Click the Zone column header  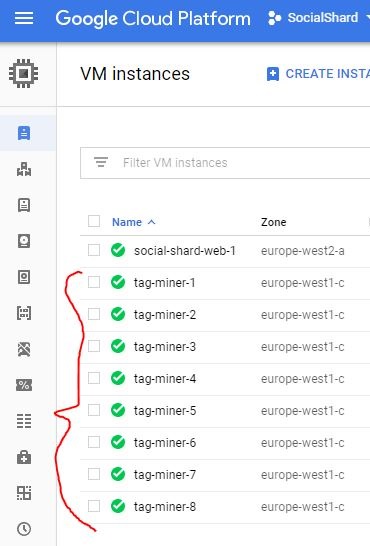pos(274,222)
